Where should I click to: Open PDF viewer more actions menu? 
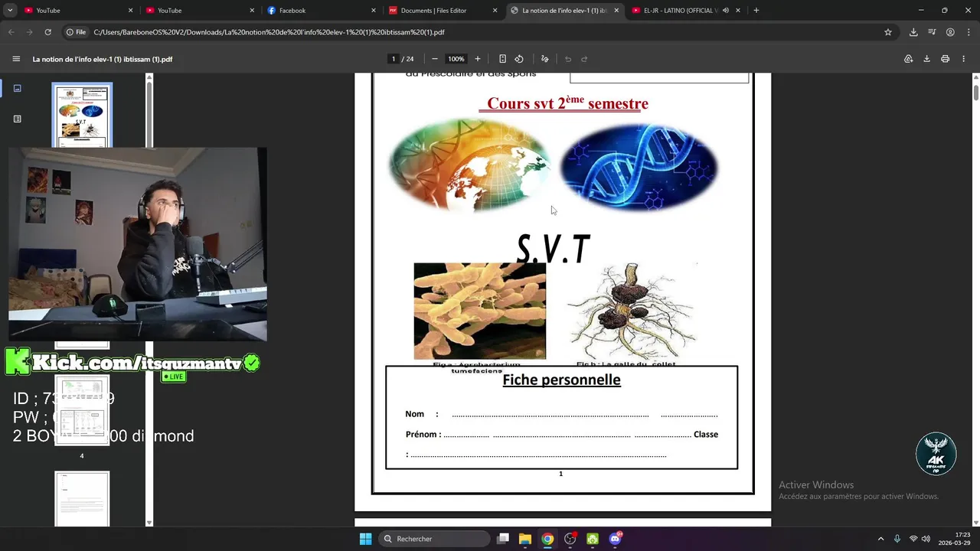(x=964, y=59)
